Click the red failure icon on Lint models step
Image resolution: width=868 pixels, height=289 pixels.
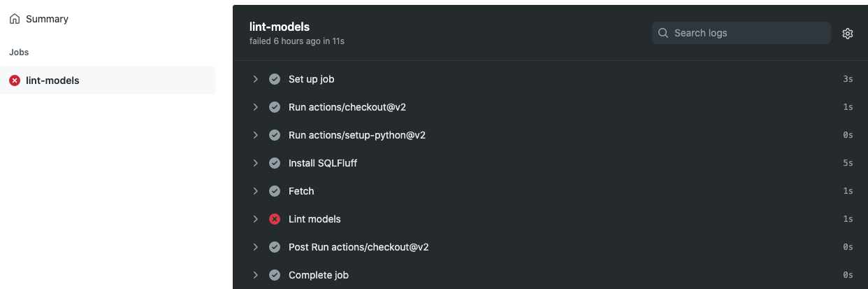point(275,219)
